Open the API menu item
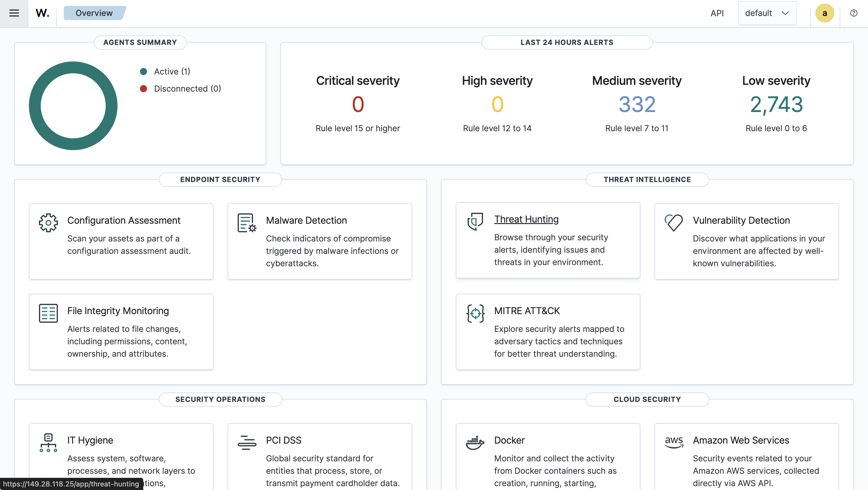 pos(717,13)
